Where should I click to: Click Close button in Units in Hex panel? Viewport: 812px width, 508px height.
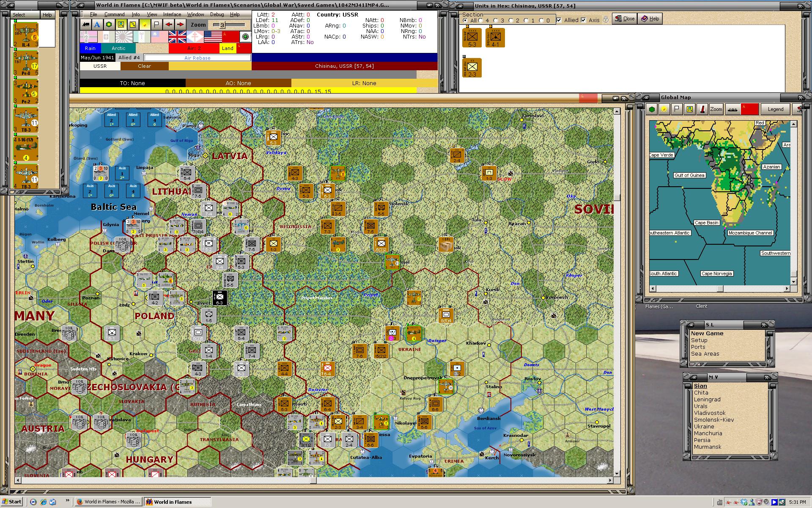(625, 19)
